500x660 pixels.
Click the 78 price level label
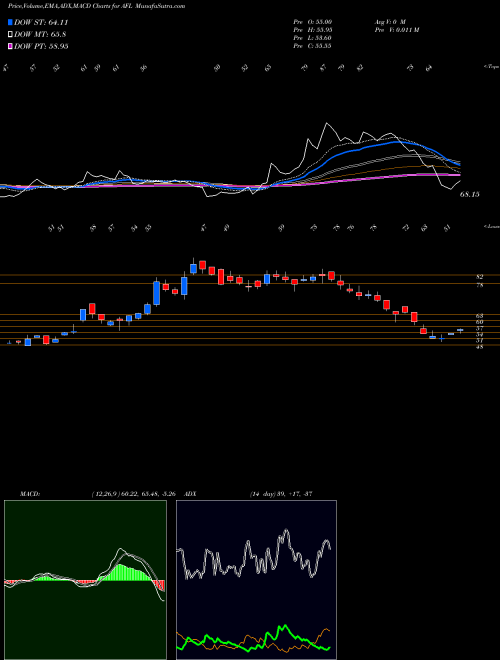[479, 285]
